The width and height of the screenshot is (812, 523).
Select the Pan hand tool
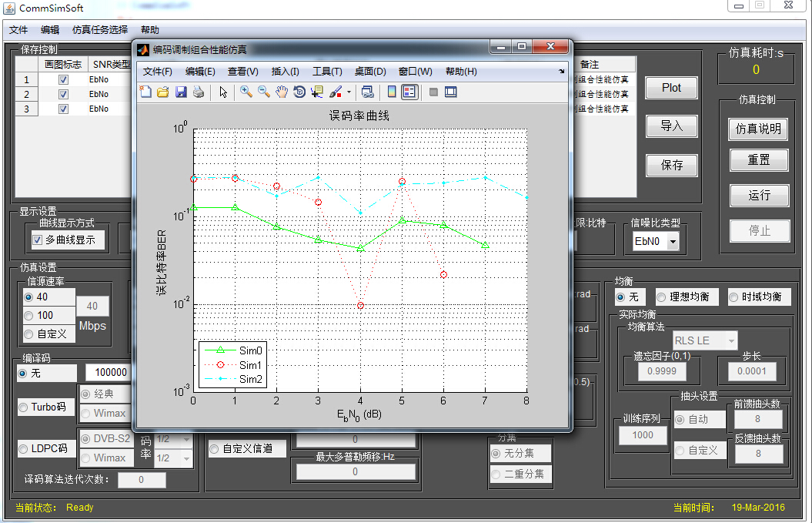click(x=282, y=92)
